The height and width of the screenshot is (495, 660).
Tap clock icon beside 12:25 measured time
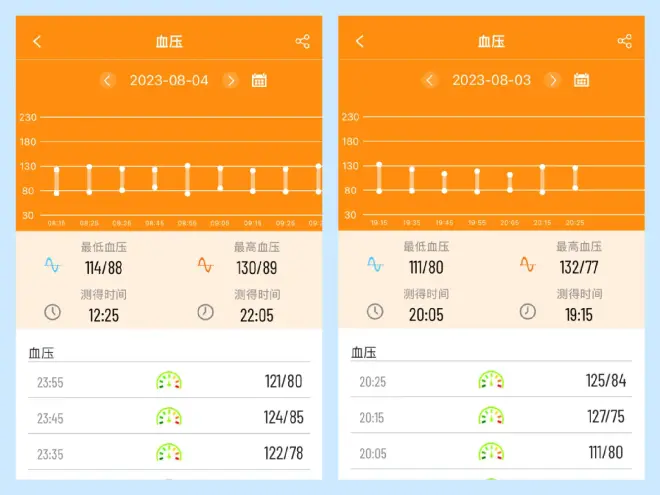tap(52, 312)
